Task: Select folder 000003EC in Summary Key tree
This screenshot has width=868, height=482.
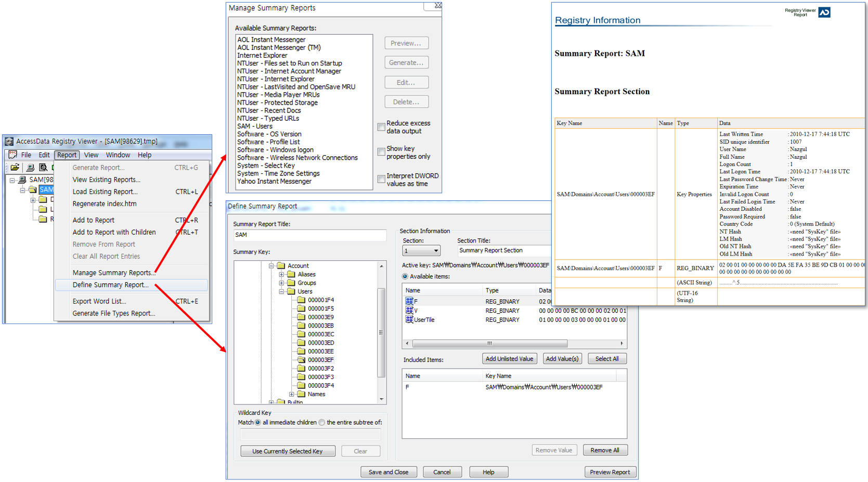Action: point(316,334)
